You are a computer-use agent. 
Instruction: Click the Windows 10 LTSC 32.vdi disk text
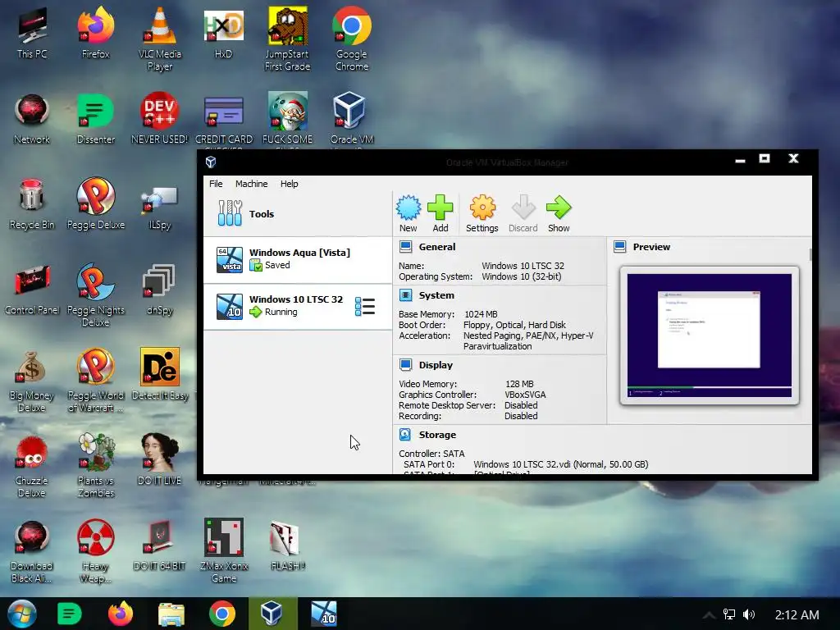pyautogui.click(x=561, y=464)
